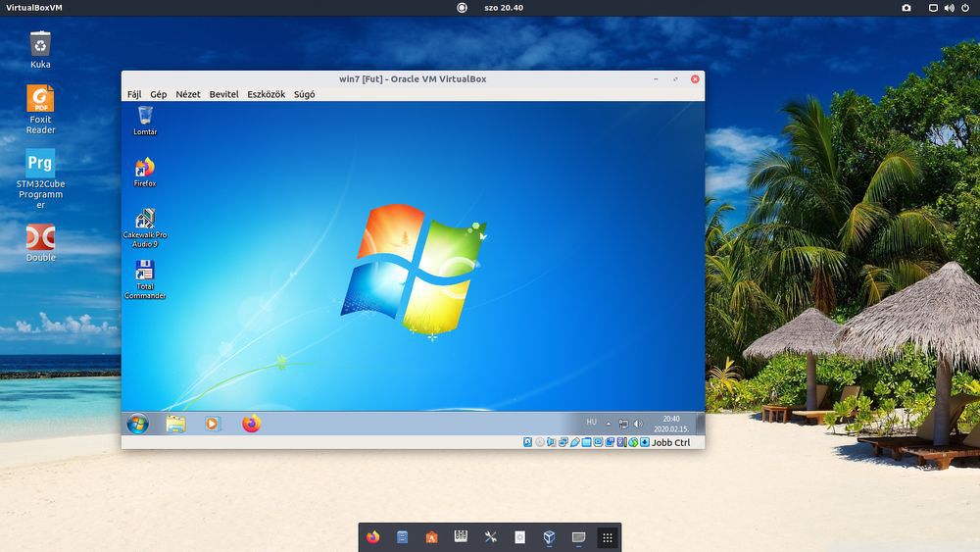The height and width of the screenshot is (552, 980).
Task: Launch Firefox from the Win7 taskbar
Action: pyautogui.click(x=251, y=424)
